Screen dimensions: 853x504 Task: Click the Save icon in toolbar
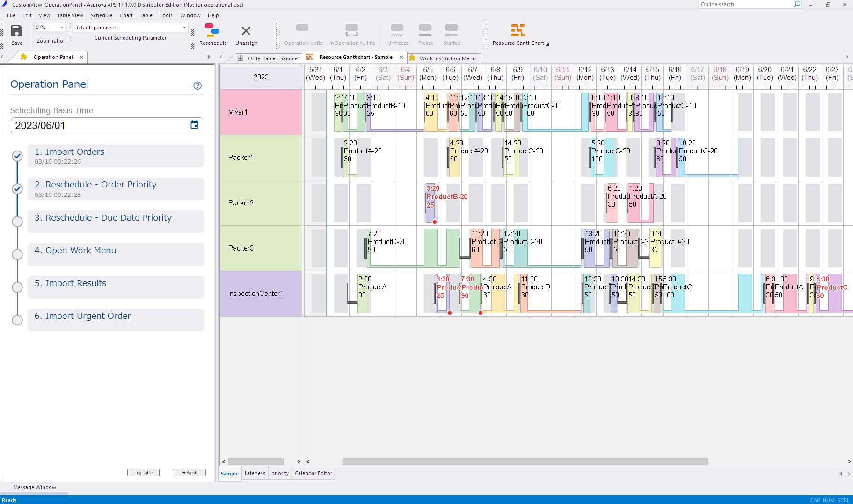pos(17,31)
